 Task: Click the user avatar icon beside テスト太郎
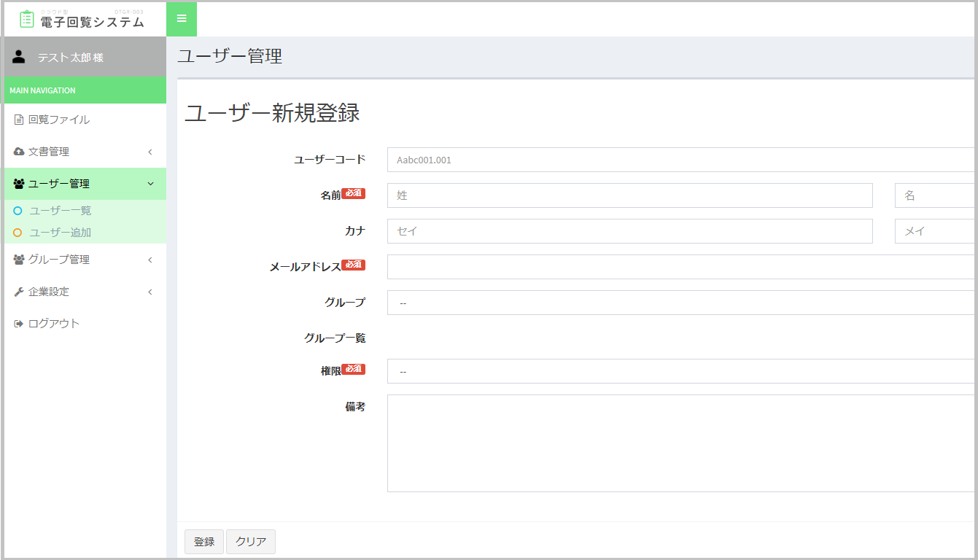pyautogui.click(x=20, y=57)
